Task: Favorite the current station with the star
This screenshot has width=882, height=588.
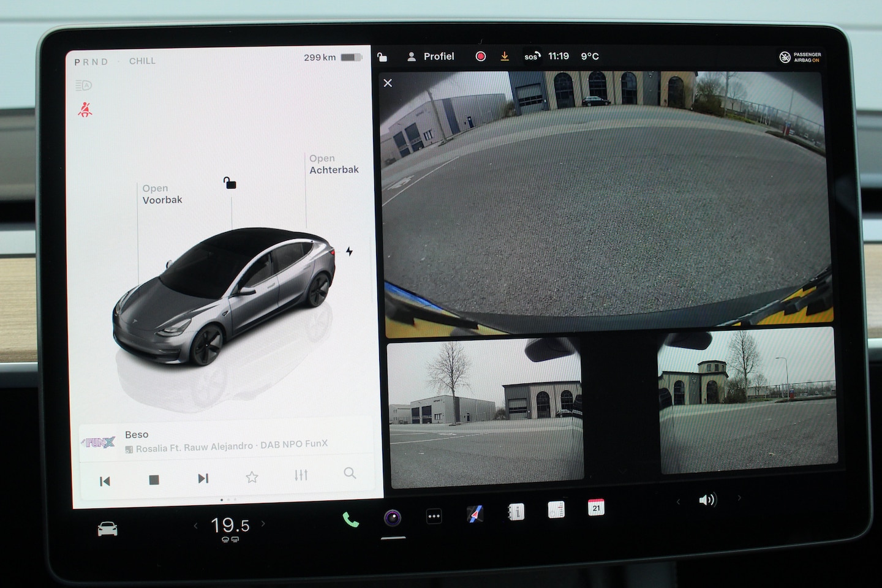Action: point(252,477)
